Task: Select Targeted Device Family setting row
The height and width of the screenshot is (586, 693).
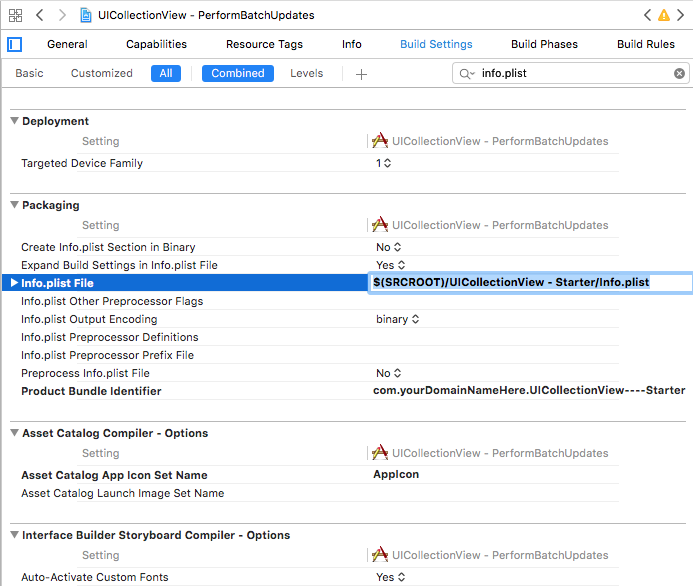Action: (82, 163)
